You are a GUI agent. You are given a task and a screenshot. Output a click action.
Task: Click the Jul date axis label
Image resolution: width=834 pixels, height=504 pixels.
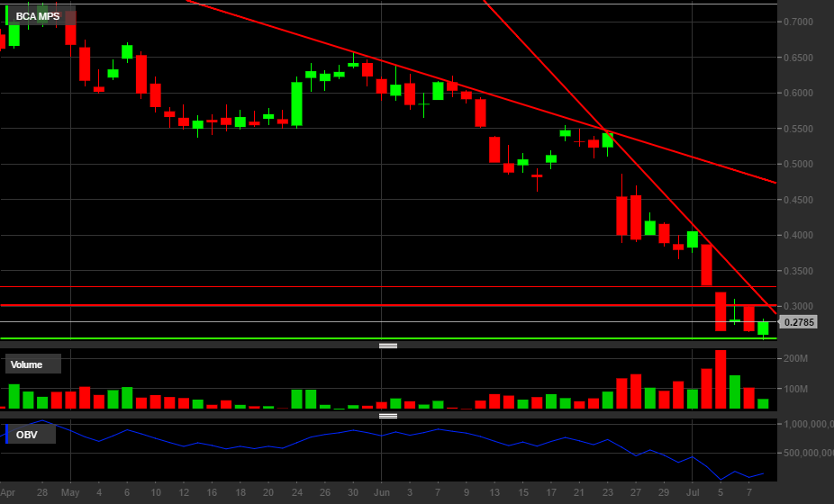pos(692,493)
